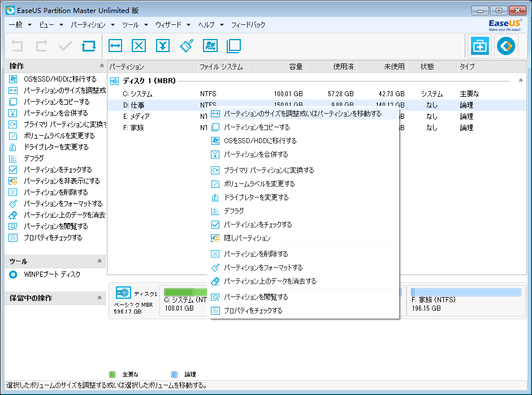Image resolution: width=532 pixels, height=395 pixels.
Task: Click the Refresh disk toolbar icon
Action: point(89,46)
